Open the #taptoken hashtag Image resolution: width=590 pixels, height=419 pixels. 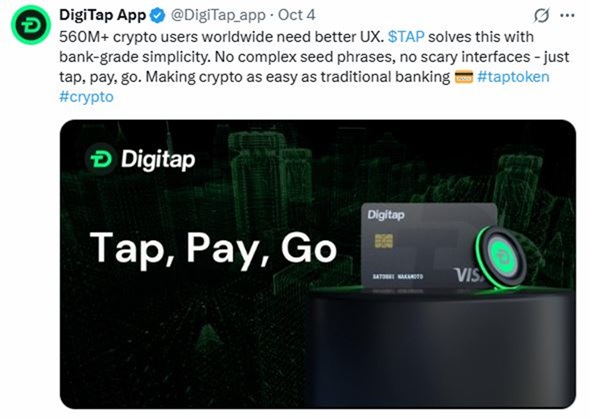(513, 77)
